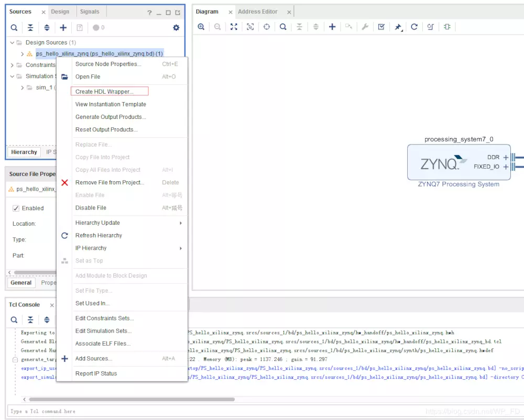524x420 pixels.
Task: Expand all sources in Sources toolbar
Action: tap(47, 28)
